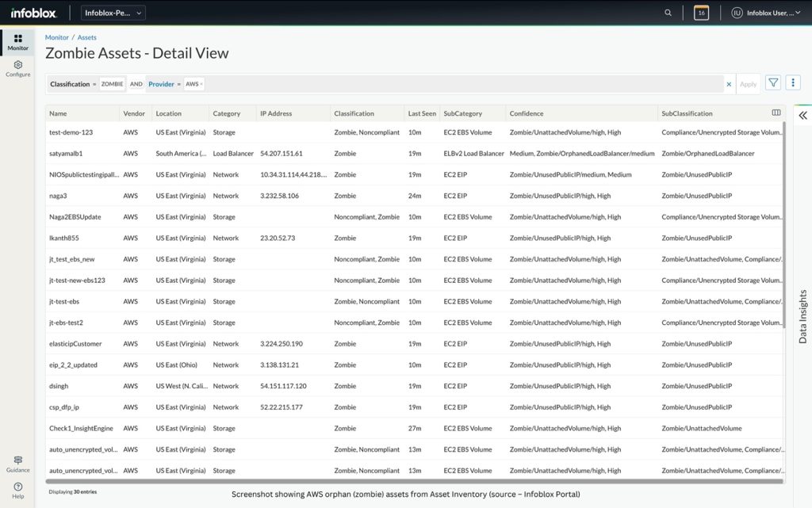Open the Help icon in sidebar
Viewport: 812px width, 508px height.
click(17, 490)
